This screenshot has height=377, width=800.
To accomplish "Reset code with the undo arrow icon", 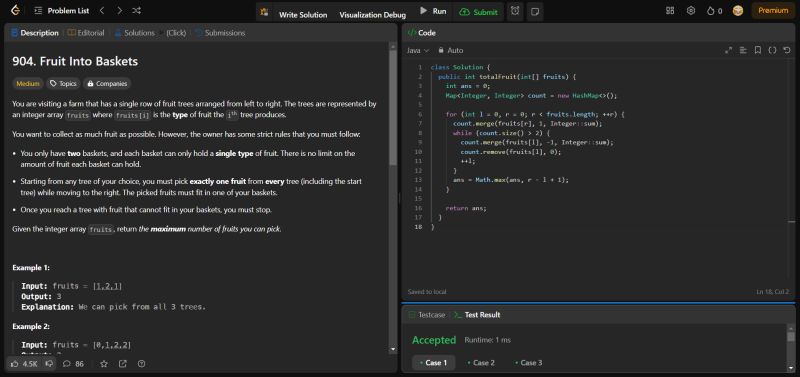I will click(787, 50).
